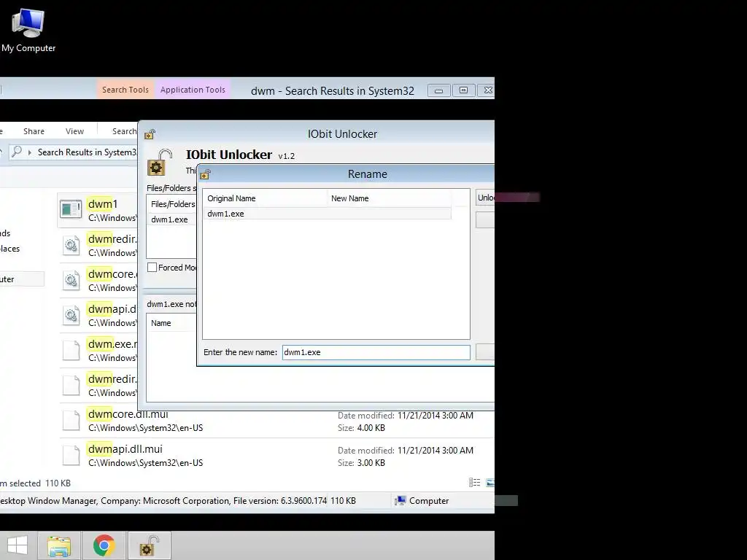Open File Explorer from the taskbar

pyautogui.click(x=59, y=545)
